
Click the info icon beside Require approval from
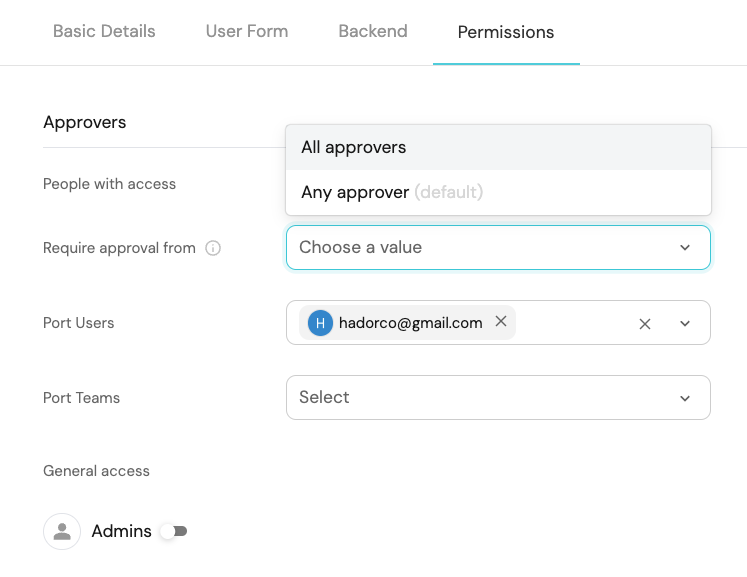[x=213, y=248]
